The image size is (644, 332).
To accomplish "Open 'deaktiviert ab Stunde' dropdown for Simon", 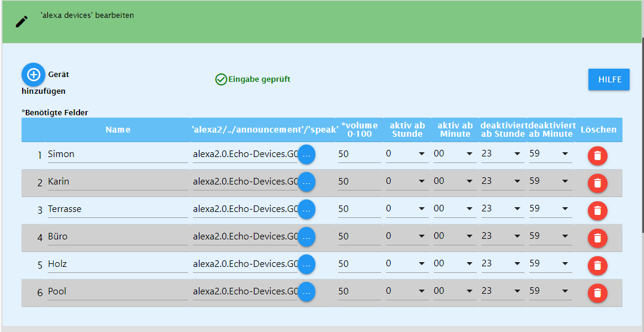I will (503, 154).
